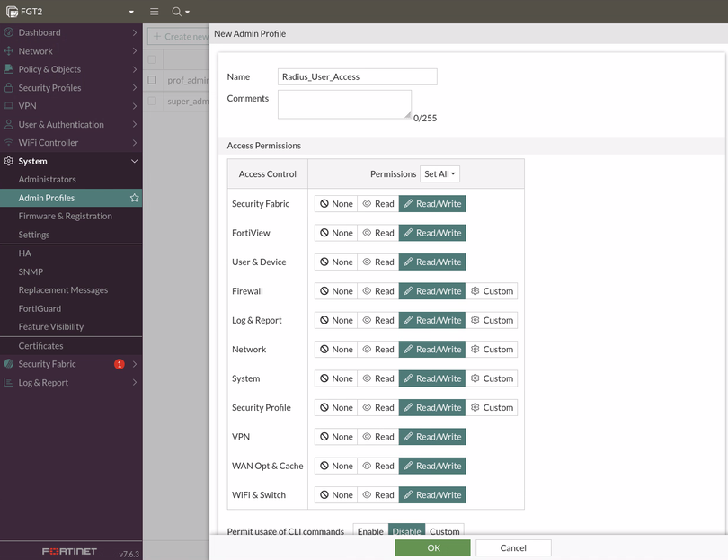Click the Policy & Objects icon
This screenshot has width=728, height=560.
point(8,69)
